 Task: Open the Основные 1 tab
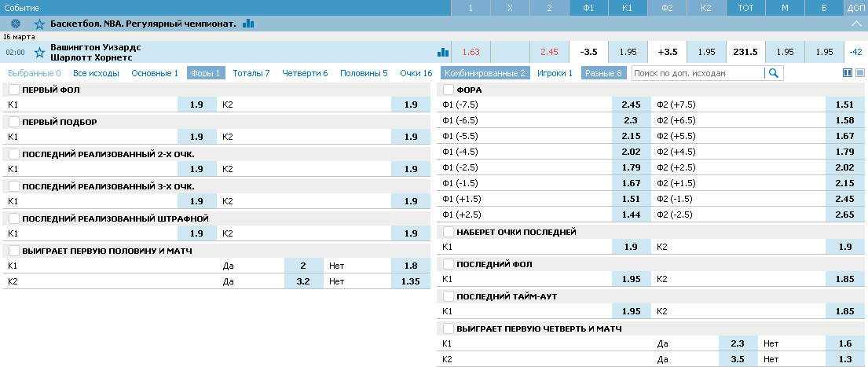155,73
